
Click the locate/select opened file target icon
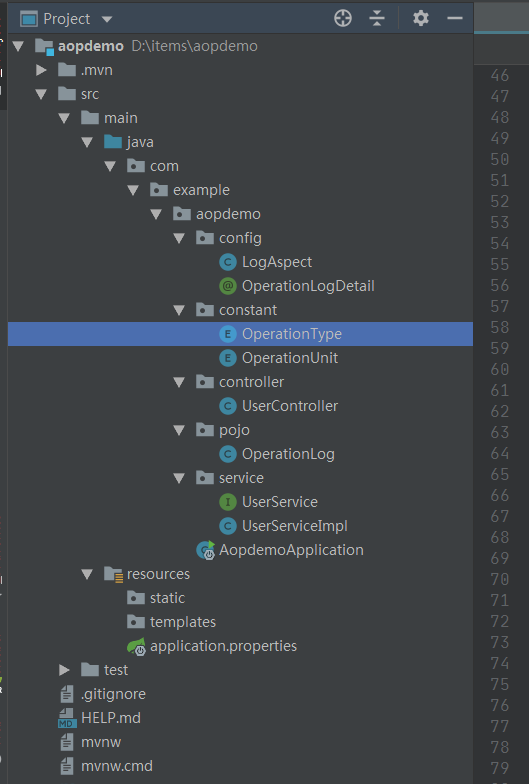pyautogui.click(x=343, y=18)
